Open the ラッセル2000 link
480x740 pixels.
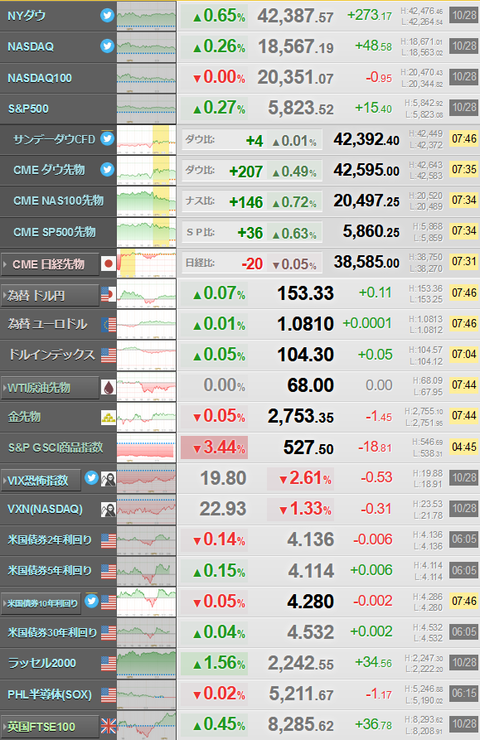click(42, 663)
